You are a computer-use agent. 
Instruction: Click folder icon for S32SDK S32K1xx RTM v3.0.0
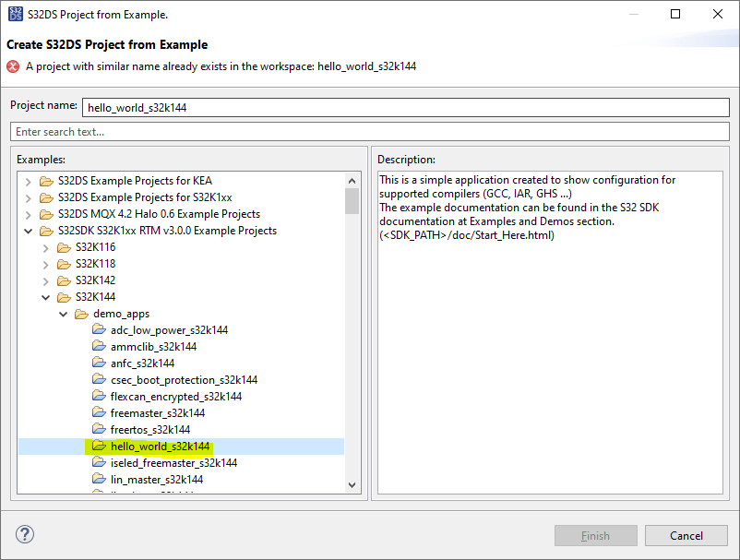tap(46, 231)
